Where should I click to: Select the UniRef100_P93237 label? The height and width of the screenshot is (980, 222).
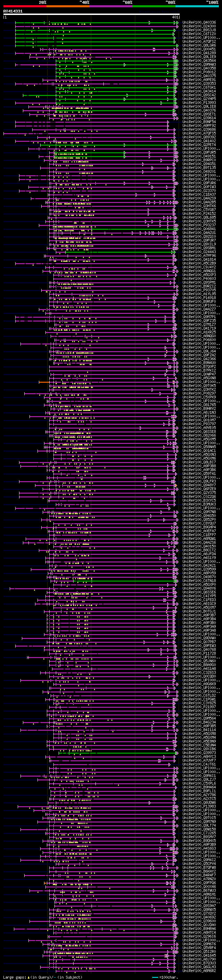[199, 225]
